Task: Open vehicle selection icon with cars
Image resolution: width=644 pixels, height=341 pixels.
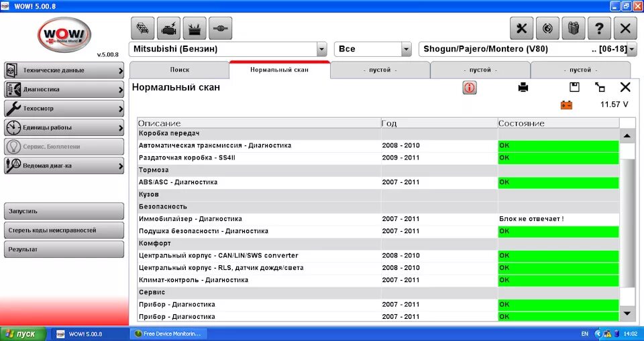Action: point(142,29)
